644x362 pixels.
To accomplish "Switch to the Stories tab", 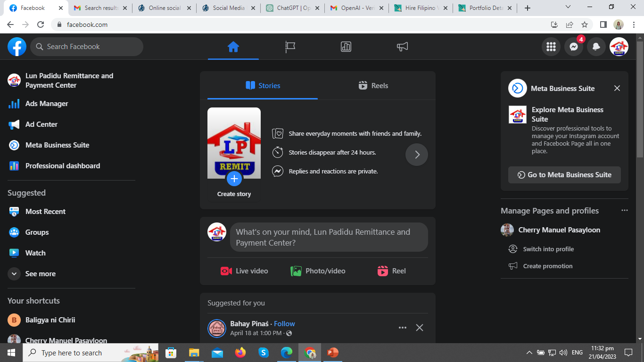I will coord(263,85).
